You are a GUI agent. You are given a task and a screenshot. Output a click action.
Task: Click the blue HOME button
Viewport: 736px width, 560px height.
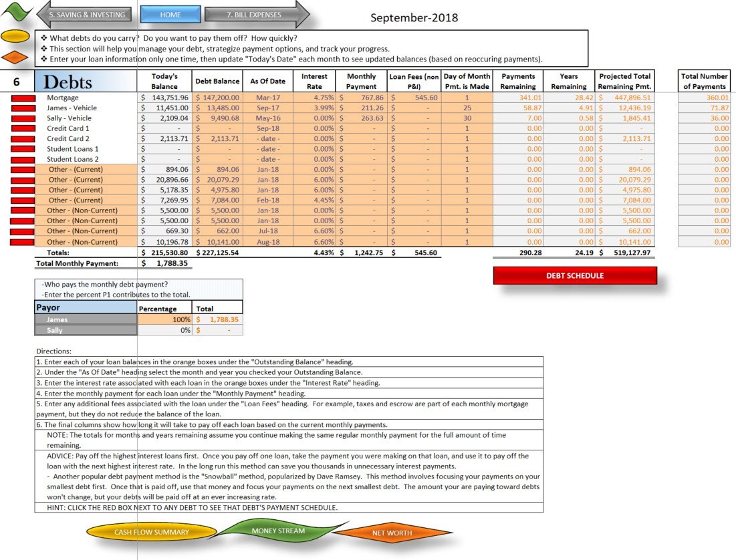point(170,15)
